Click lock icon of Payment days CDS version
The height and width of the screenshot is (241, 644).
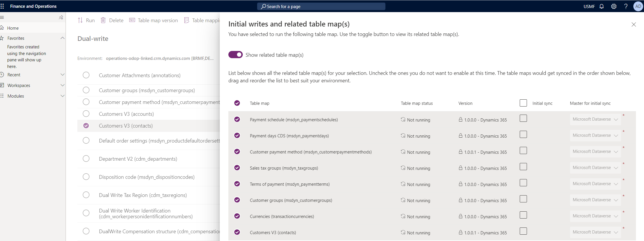[460, 136]
